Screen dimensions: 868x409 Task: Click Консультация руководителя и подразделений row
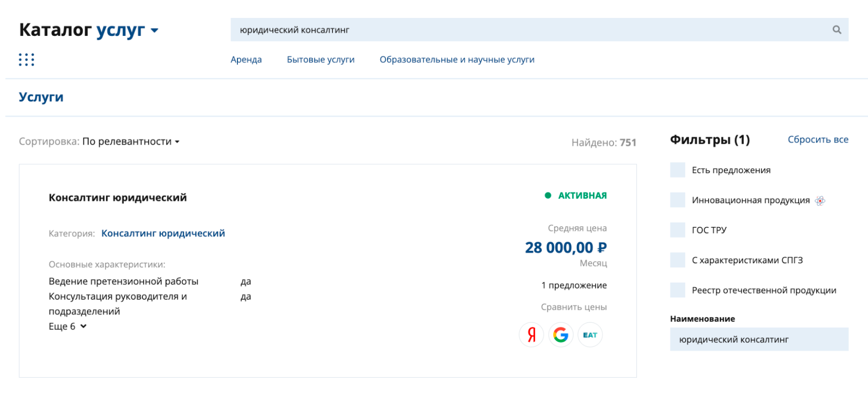pyautogui.click(x=150, y=304)
